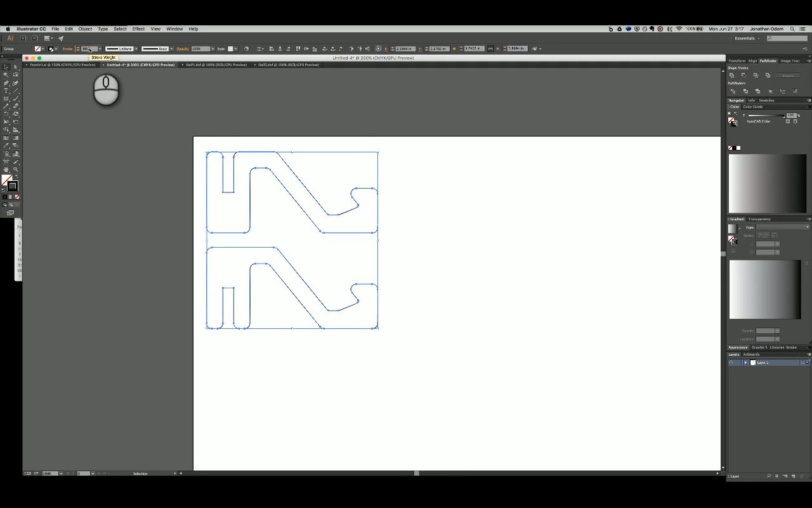This screenshot has width=812, height=508.
Task: Switch to the Transparency panel tab
Action: tap(759, 219)
